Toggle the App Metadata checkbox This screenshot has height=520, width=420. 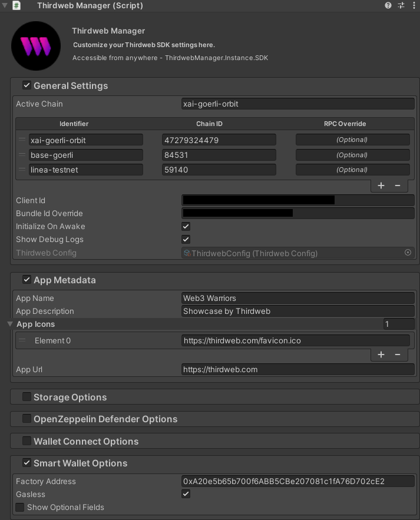[27, 280]
